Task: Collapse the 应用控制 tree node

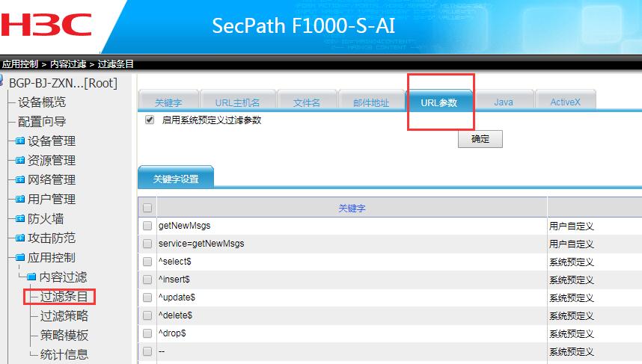Action: 19,257
